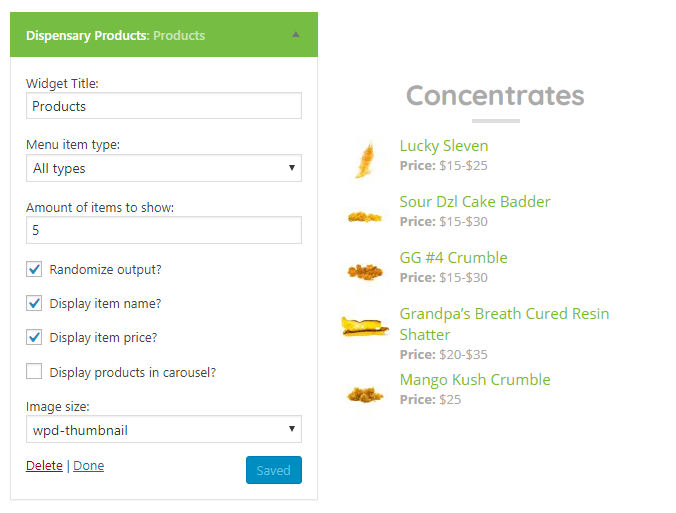The height and width of the screenshot is (513, 676).
Task: Open the GG #4 Crumble link
Action: pyautogui.click(x=453, y=258)
